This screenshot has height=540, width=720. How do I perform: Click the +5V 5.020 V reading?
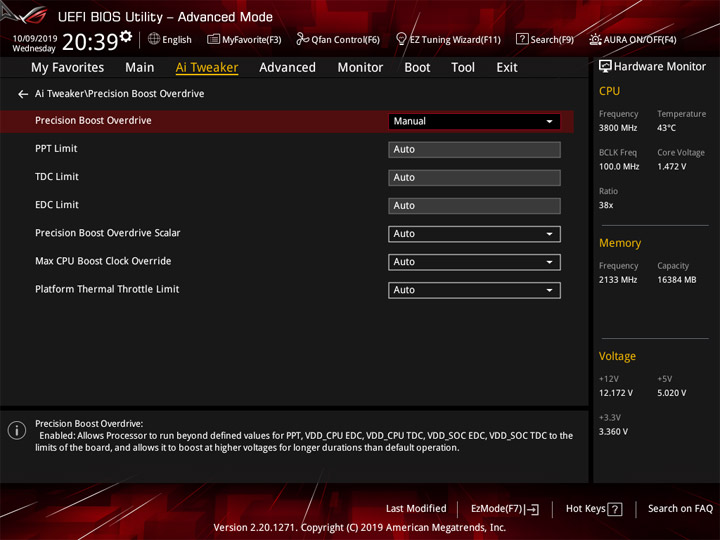point(671,394)
